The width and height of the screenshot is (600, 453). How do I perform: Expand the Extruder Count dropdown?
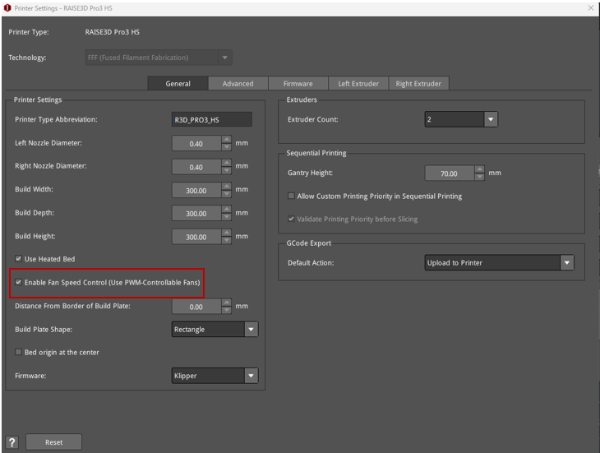pos(461,119)
